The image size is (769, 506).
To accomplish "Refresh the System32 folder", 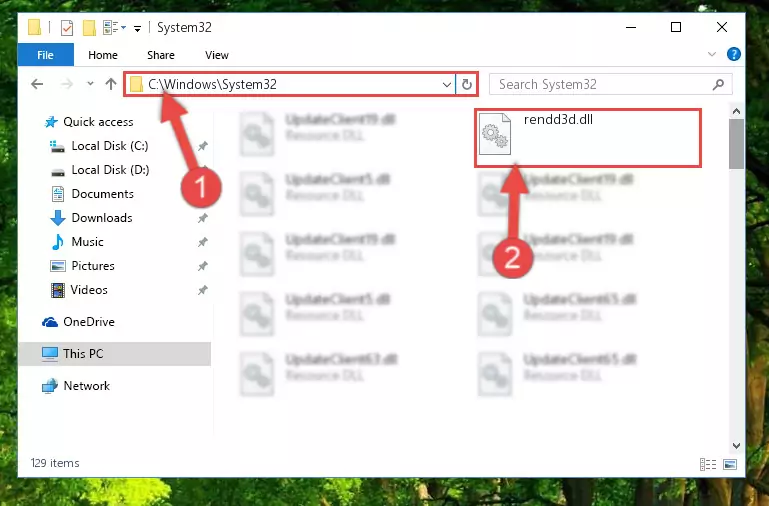I will [x=466, y=84].
